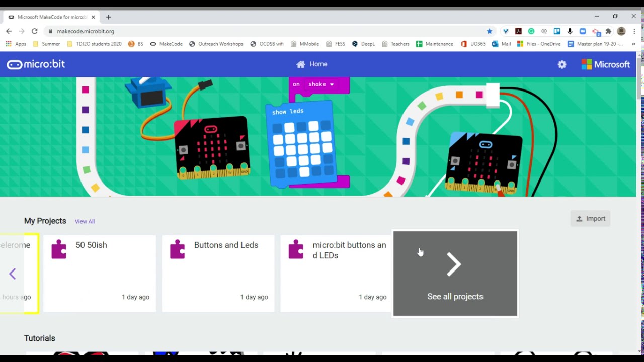Screen dimensions: 644x362
Task: Open the Home tab in MakeCode header
Action: 312,64
